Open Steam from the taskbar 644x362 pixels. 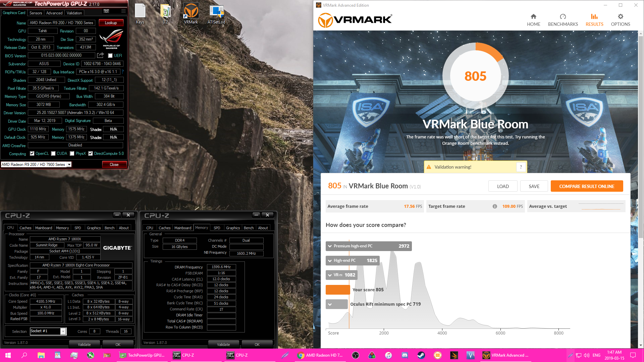(x=421, y=355)
